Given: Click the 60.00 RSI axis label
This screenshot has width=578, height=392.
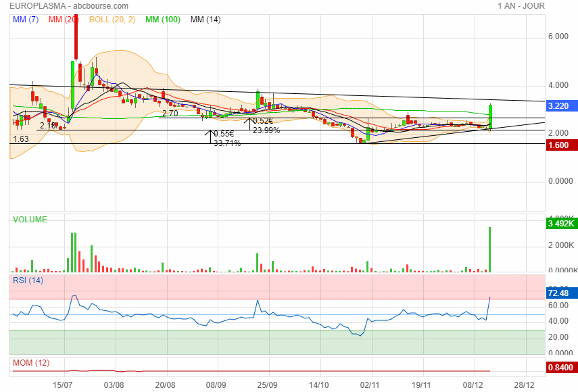Looking at the screenshot, I should 558,305.
